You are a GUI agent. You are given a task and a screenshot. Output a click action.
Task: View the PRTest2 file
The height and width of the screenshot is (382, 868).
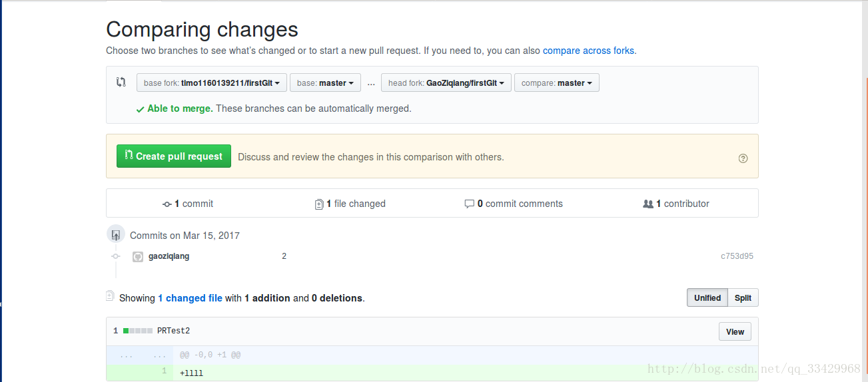click(735, 331)
